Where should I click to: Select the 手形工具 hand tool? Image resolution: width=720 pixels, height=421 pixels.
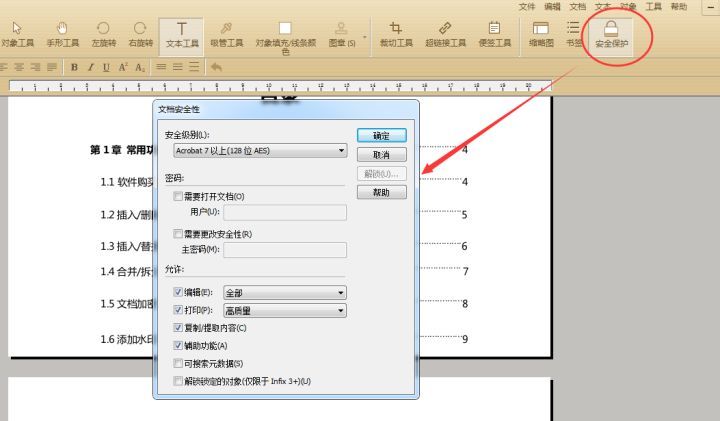click(62, 34)
